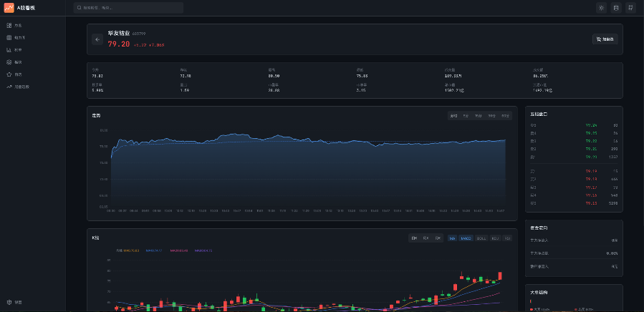Open the grid table item in sidebar
The width and height of the screenshot is (644, 312).
(9, 38)
